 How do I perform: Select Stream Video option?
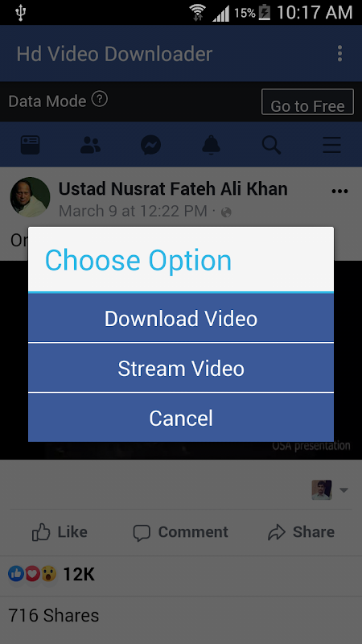(x=181, y=368)
